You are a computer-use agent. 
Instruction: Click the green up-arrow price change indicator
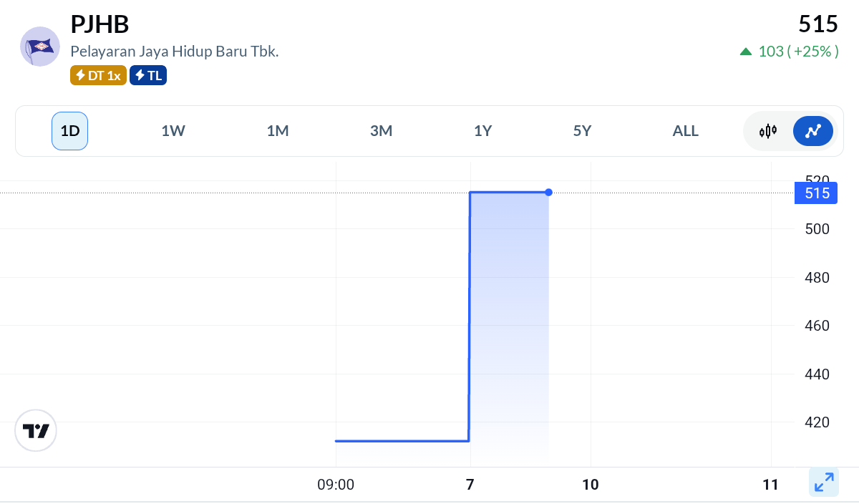pos(746,52)
